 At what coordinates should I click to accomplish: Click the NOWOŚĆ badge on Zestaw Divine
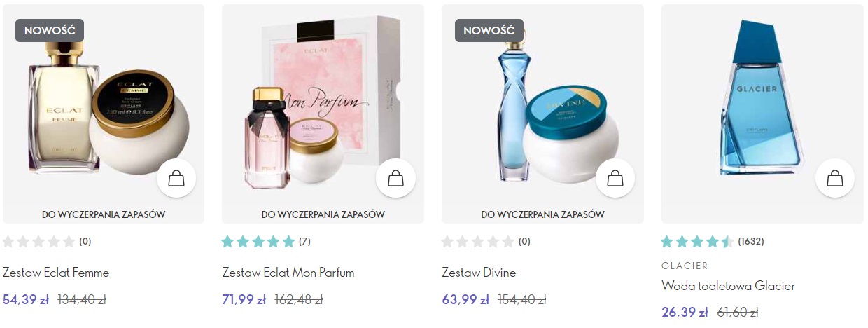[489, 31]
